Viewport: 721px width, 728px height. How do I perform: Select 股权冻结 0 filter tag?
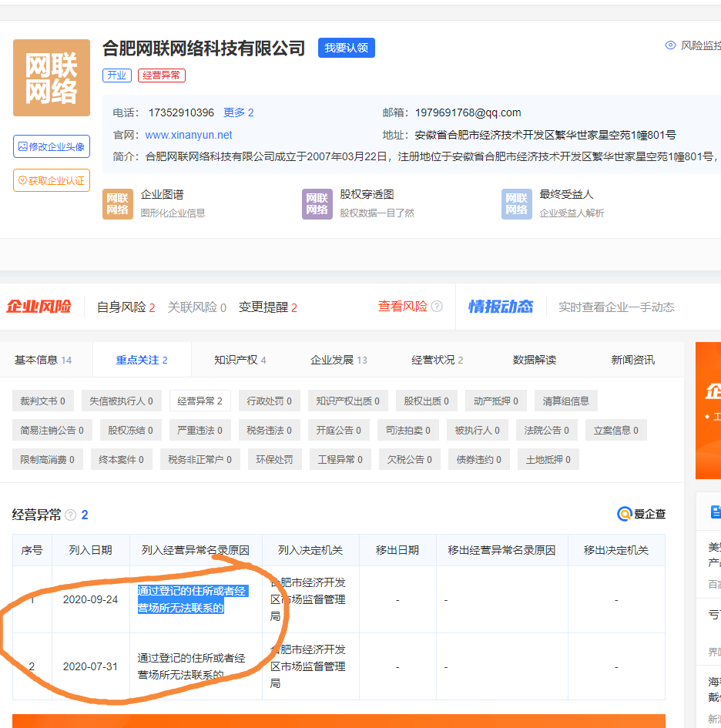coord(130,431)
